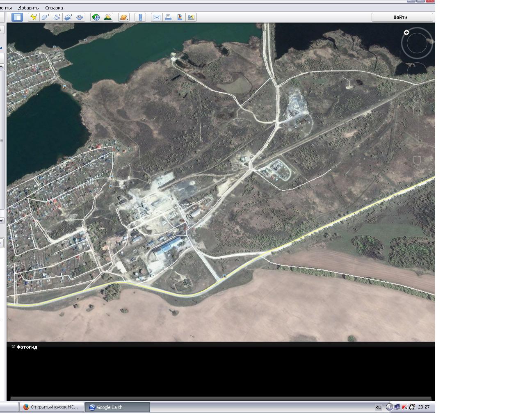Click the Record a Tour camera icon
525x420 pixels.
tap(80, 17)
